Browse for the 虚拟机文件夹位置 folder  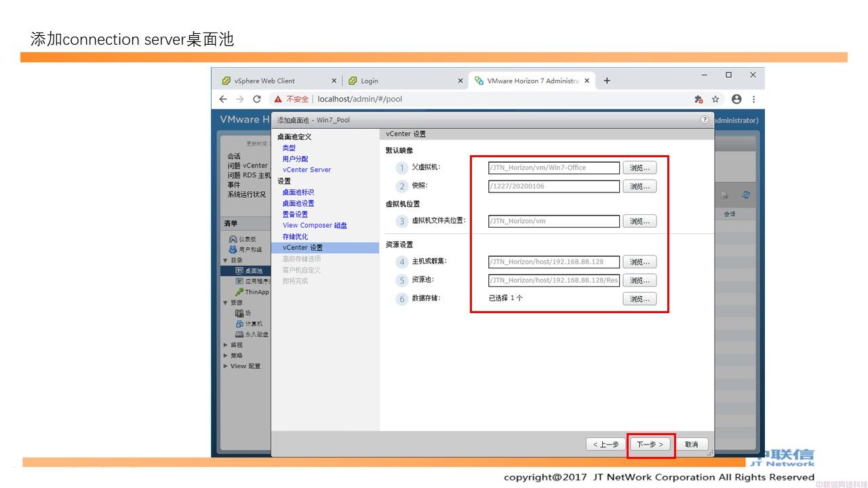click(639, 221)
